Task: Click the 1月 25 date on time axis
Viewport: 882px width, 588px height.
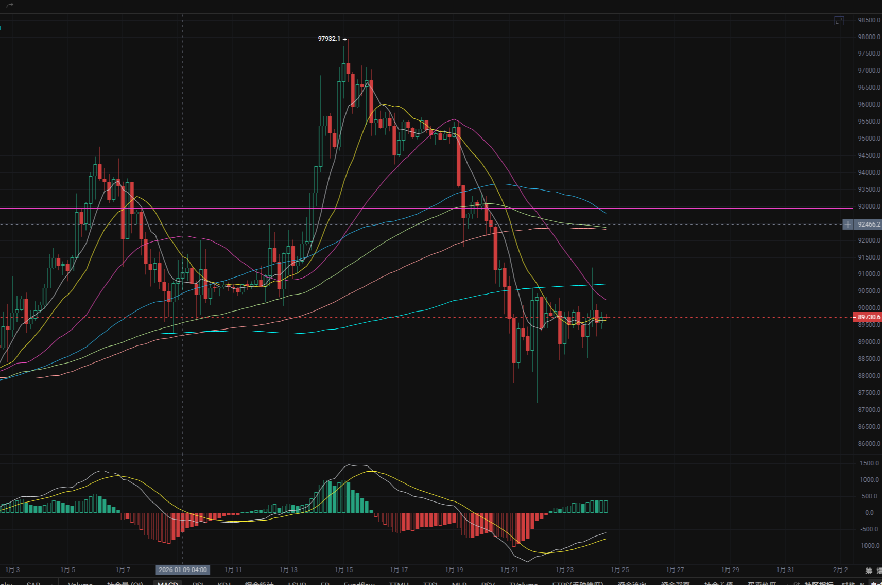Action: pyautogui.click(x=619, y=569)
